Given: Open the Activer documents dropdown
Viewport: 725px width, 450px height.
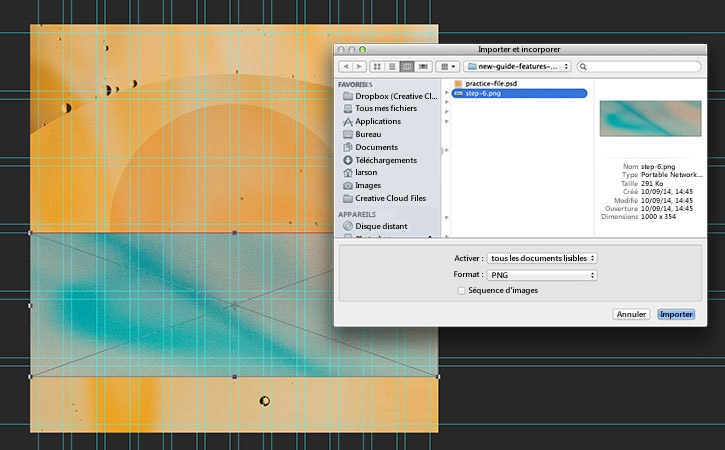Looking at the screenshot, I should point(542,258).
